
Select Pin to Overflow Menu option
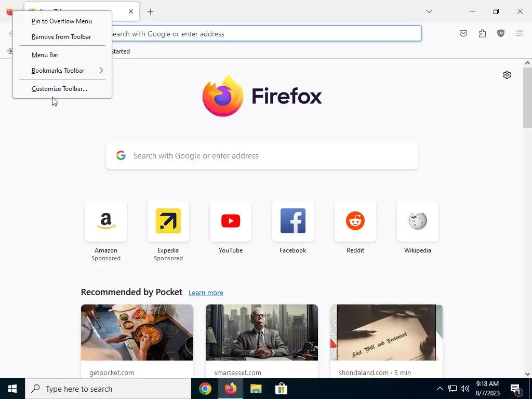(x=62, y=21)
